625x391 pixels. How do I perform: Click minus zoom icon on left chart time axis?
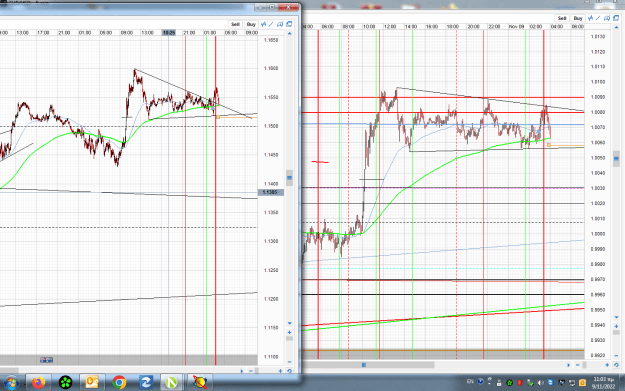pyautogui.click(x=251, y=371)
